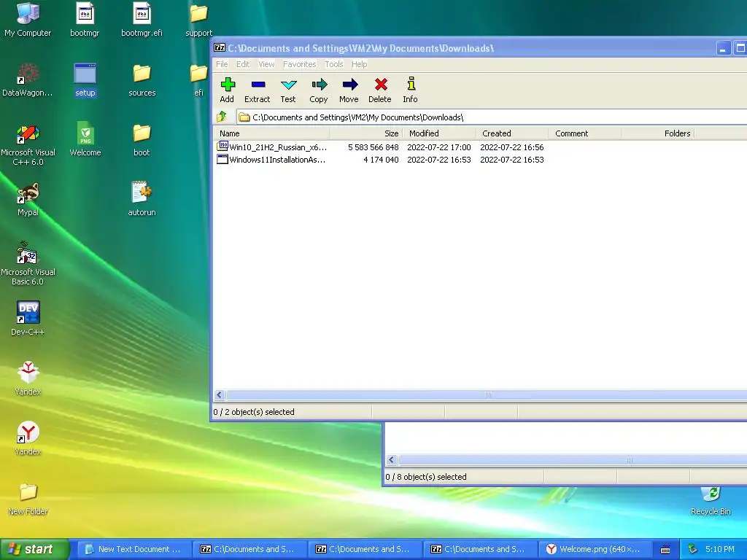Viewport: 747px width, 560px height.
Task: Click the Move toolbar icon
Action: [x=349, y=90]
